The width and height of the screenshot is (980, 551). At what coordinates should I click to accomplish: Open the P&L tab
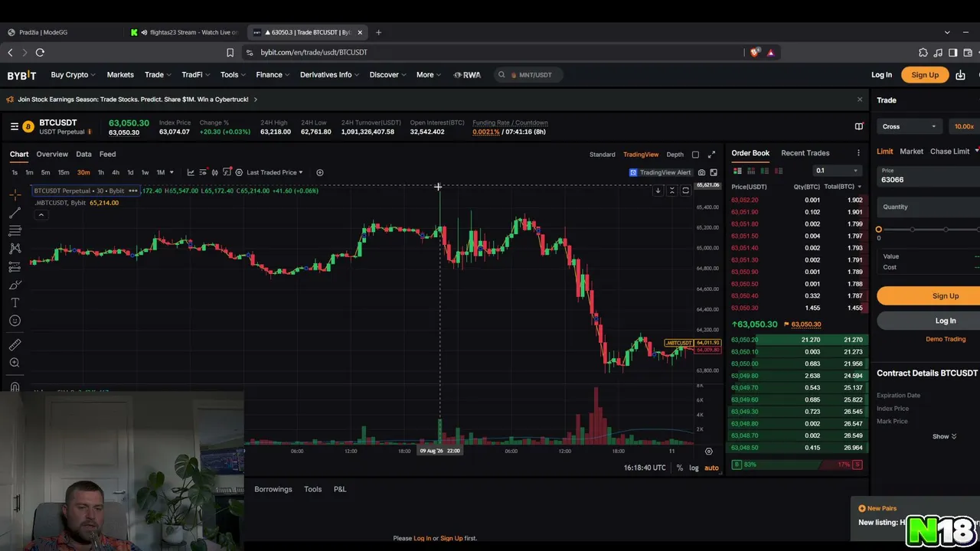point(340,490)
